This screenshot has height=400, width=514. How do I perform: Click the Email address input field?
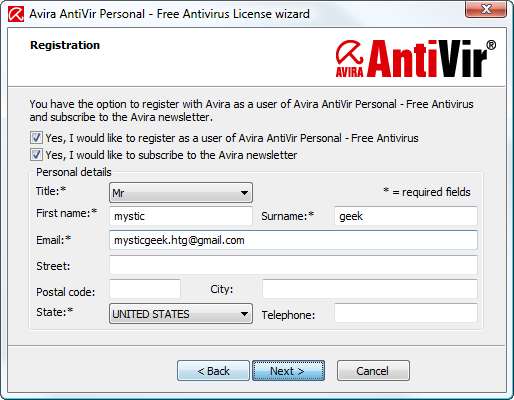point(293,240)
